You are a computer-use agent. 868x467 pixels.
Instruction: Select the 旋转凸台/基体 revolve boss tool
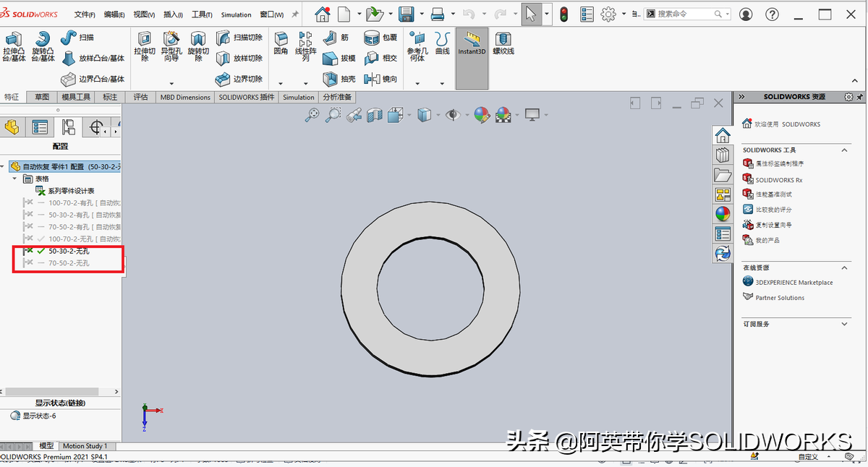pos(43,46)
